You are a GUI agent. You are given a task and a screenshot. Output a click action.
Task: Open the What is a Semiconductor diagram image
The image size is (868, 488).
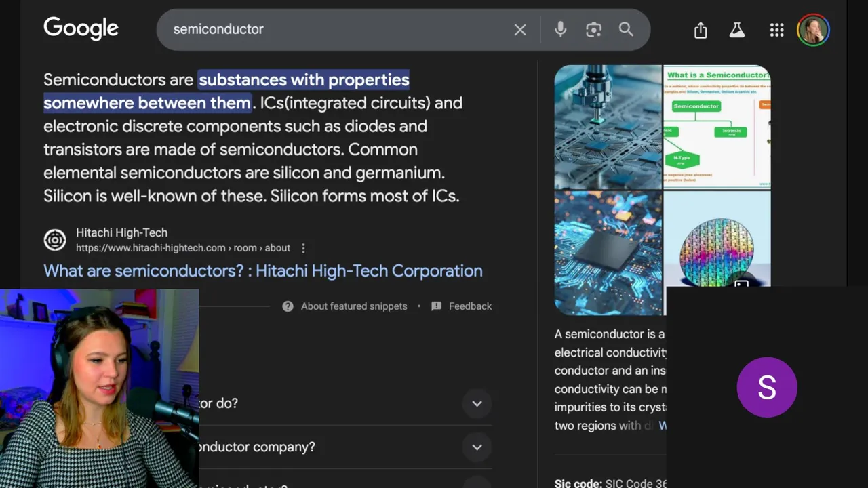(717, 127)
